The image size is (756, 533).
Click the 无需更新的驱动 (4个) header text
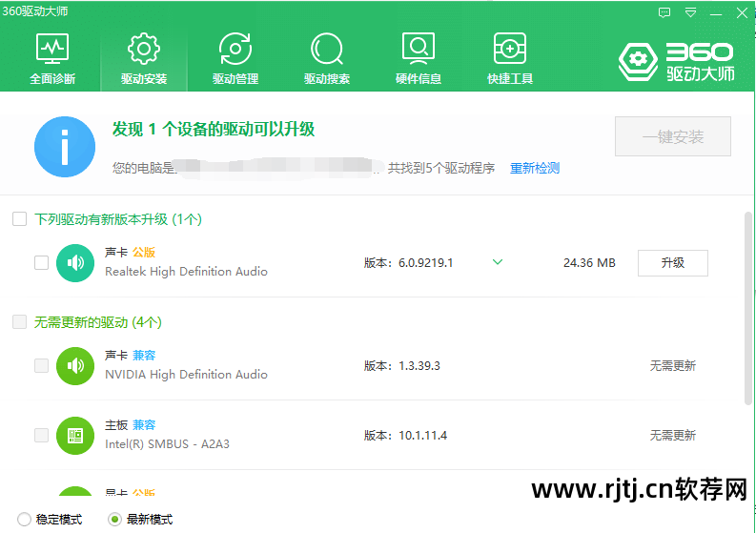(98, 322)
